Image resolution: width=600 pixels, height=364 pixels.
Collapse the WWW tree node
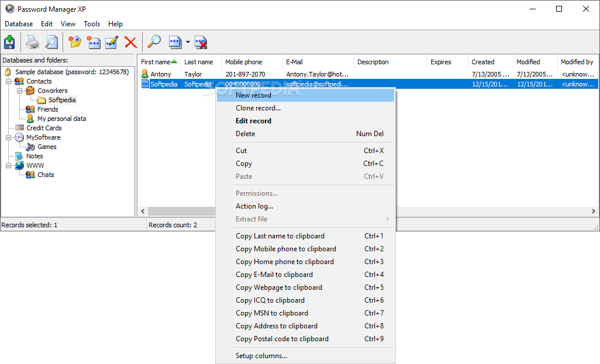[x=8, y=165]
